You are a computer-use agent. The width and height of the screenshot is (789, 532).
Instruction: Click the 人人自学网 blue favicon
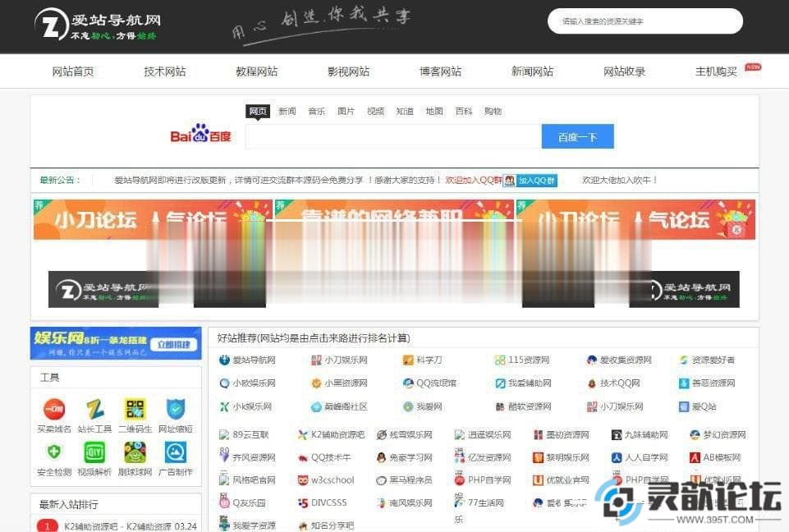617,457
